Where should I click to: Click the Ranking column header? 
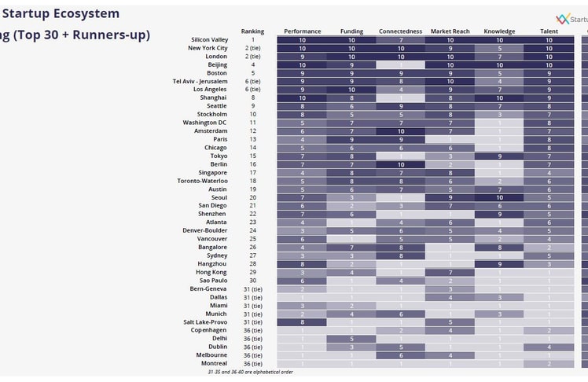click(252, 31)
